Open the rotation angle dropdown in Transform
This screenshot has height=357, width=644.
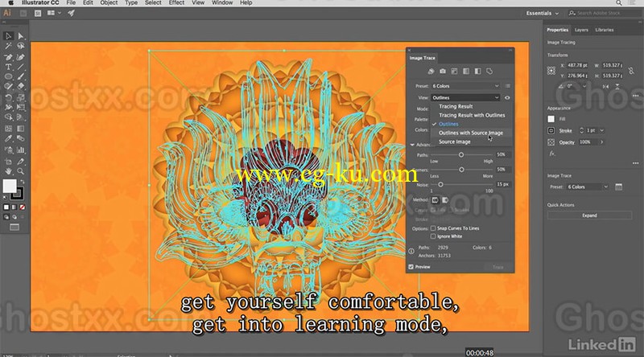(x=584, y=86)
